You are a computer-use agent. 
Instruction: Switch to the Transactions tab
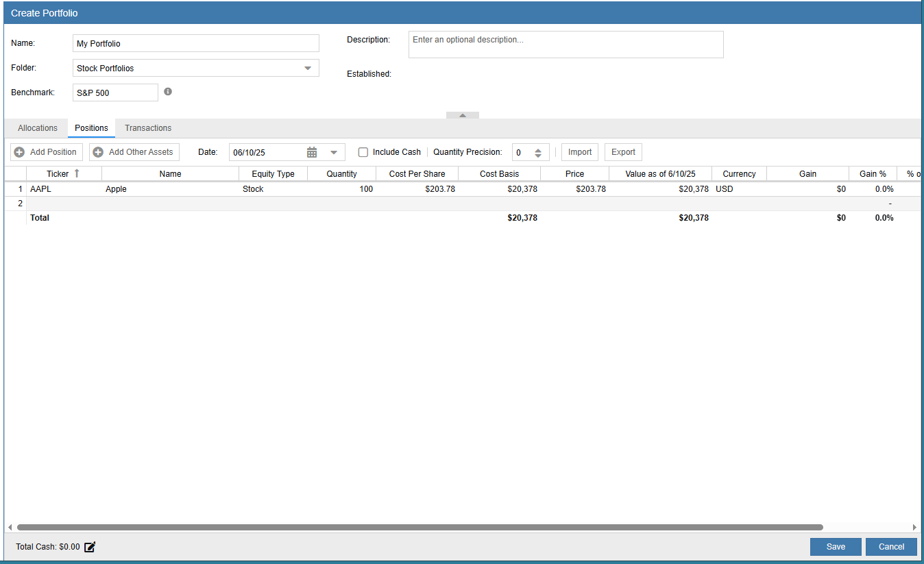point(148,128)
